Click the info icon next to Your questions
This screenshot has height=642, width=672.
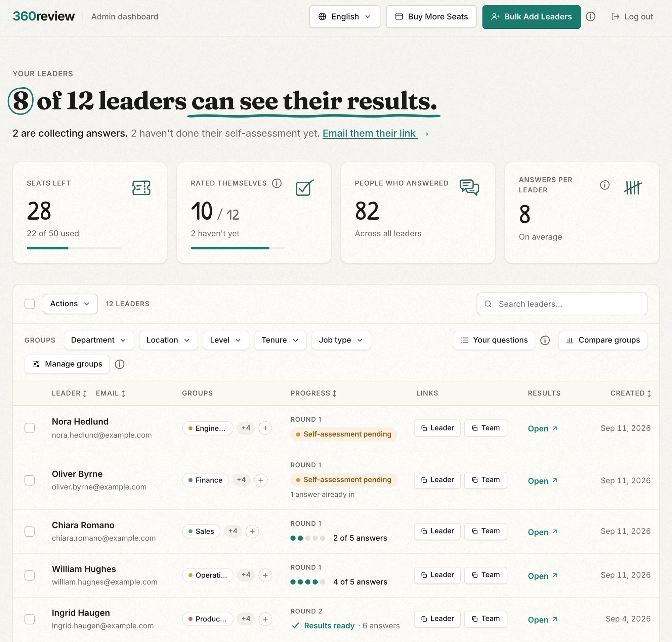pos(545,340)
